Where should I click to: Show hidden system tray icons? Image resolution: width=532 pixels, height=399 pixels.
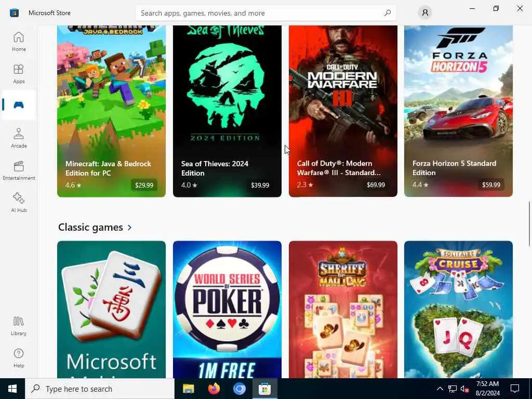(x=440, y=389)
